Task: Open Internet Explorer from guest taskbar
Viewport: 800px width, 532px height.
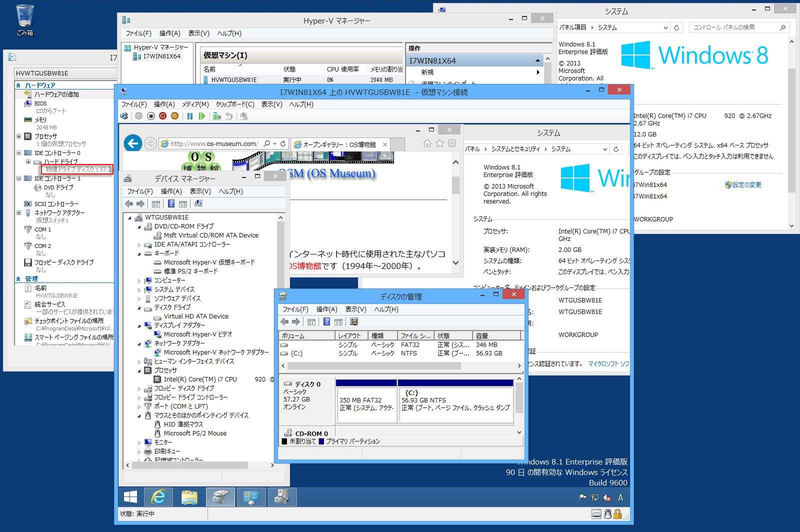Action: point(159,497)
